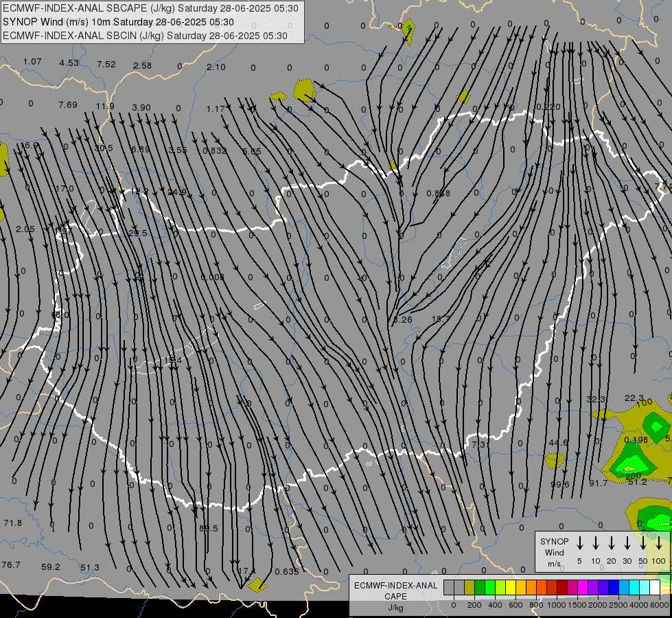
Task: Click the 1.17 value on the map
Action: coord(216,109)
